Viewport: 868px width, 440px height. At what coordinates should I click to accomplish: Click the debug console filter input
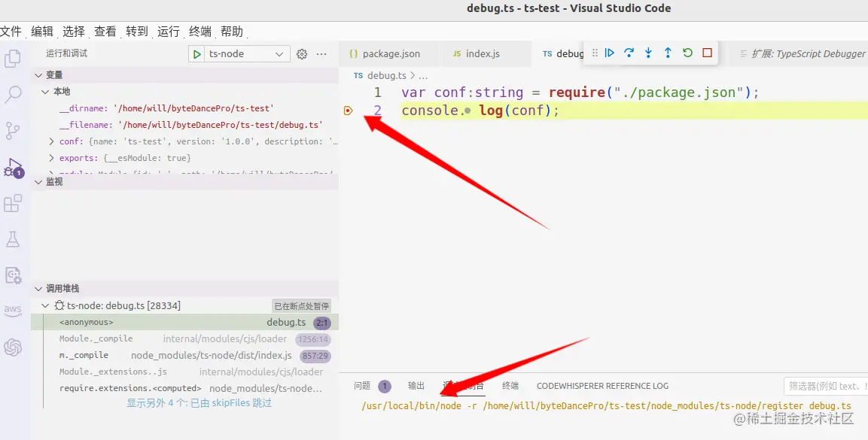(x=826, y=386)
